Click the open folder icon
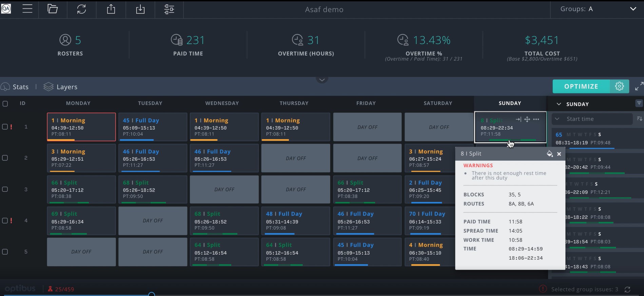 click(x=53, y=9)
